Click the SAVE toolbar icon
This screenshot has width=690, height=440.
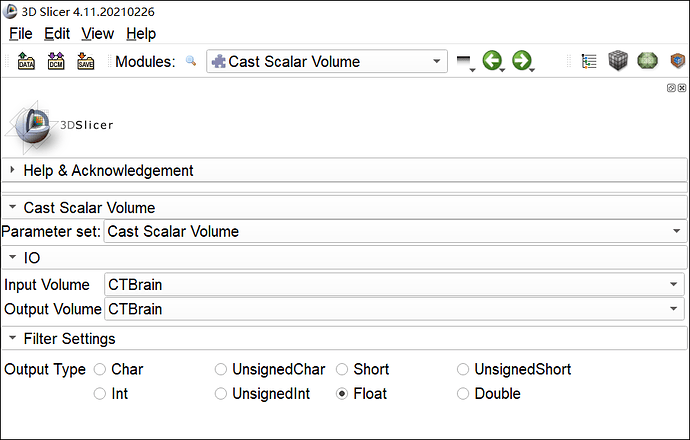pyautogui.click(x=85, y=62)
